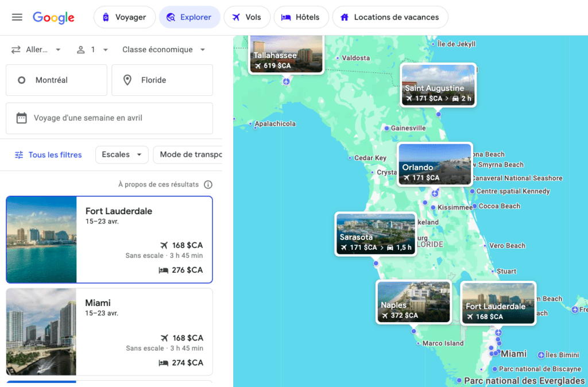Expand the "Escales" filter dropdown
The height and width of the screenshot is (387, 588).
[122, 154]
